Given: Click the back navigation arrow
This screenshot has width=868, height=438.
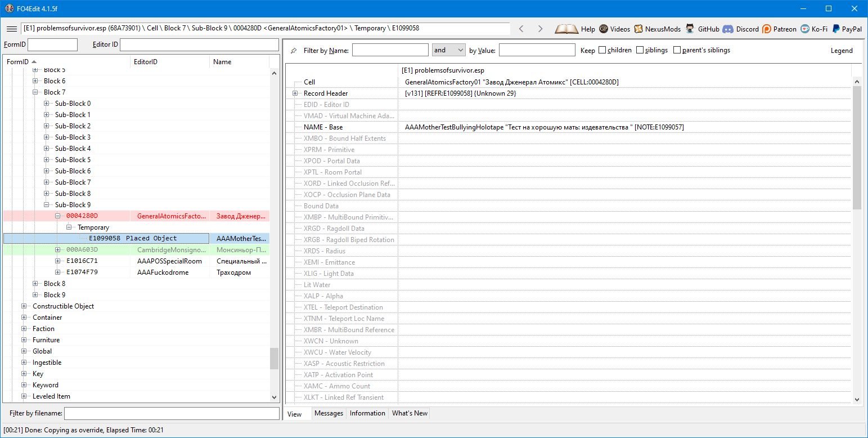Looking at the screenshot, I should 521,29.
